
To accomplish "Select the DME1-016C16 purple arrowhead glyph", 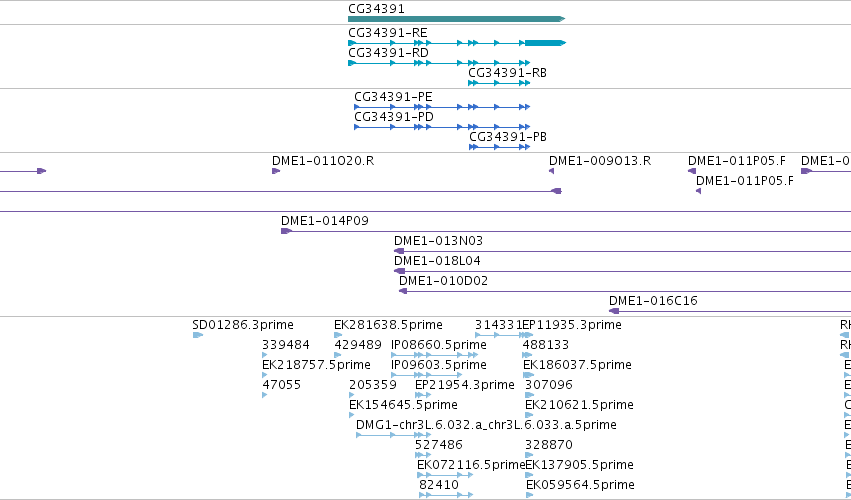I will [x=614, y=311].
